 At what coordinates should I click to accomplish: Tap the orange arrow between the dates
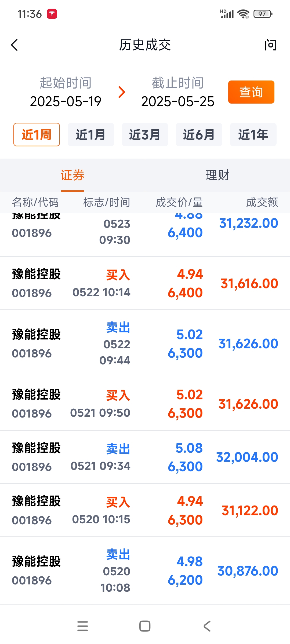tap(122, 92)
